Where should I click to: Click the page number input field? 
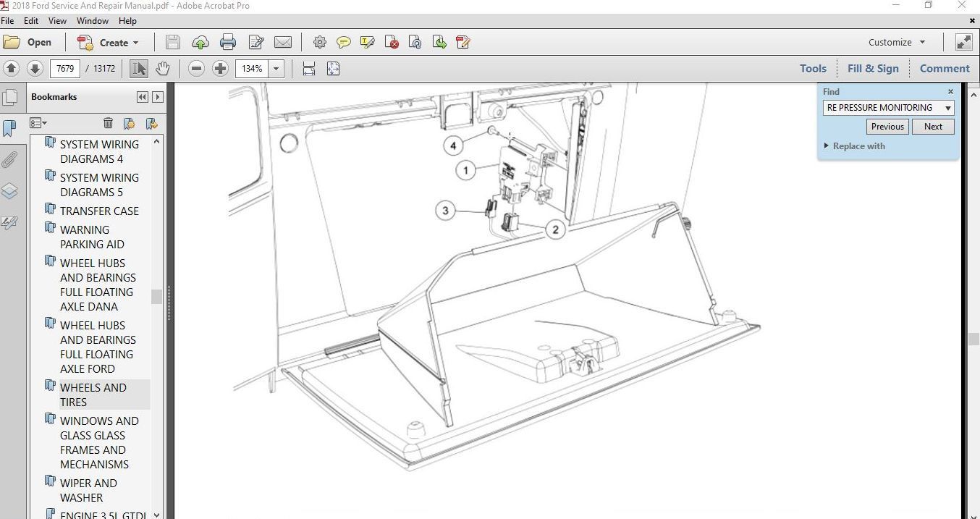tap(65, 69)
